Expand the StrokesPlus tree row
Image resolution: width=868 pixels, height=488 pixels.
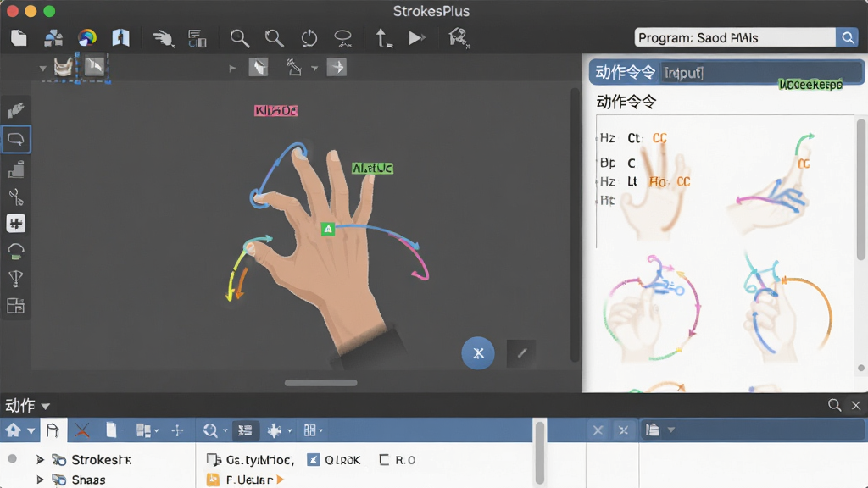point(40,459)
